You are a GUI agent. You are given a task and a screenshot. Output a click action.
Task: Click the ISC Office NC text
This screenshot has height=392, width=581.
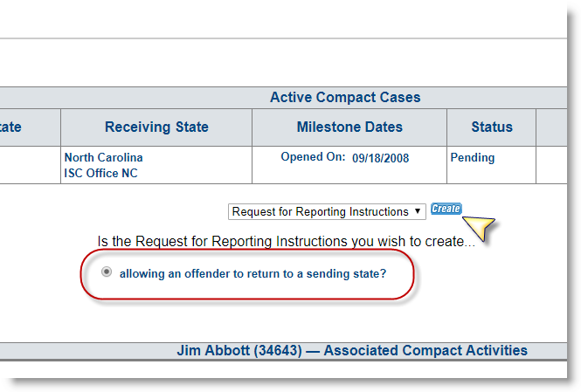coord(102,173)
